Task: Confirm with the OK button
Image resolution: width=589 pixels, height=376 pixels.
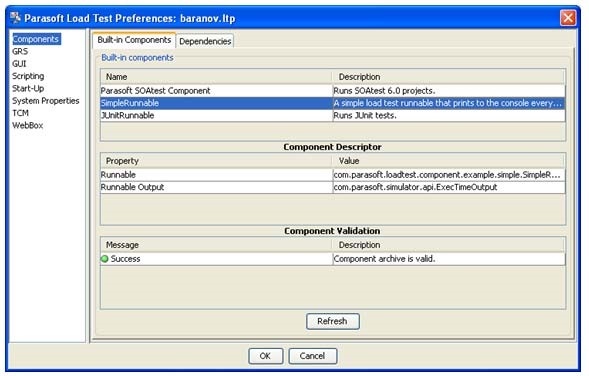Action: coord(265,356)
